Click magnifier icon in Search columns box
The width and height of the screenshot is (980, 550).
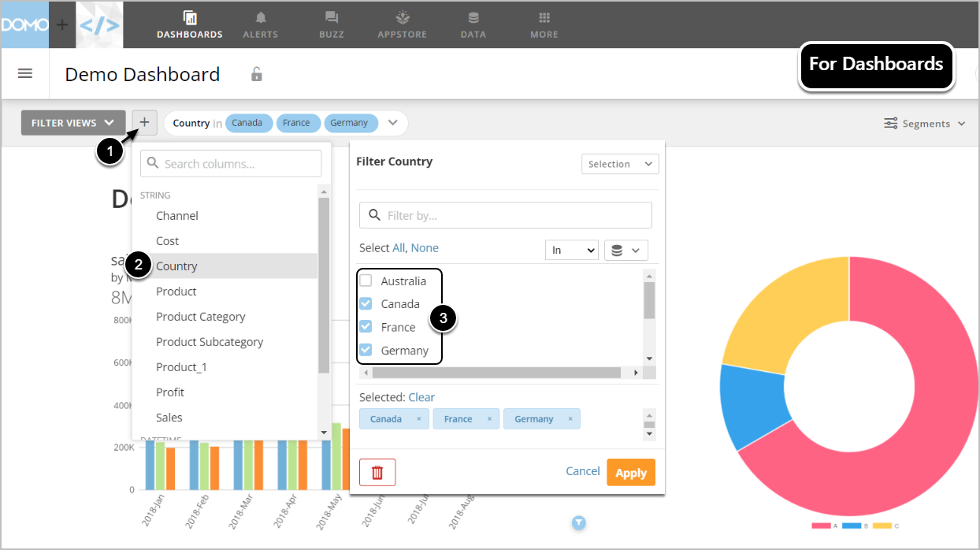pyautogui.click(x=154, y=164)
